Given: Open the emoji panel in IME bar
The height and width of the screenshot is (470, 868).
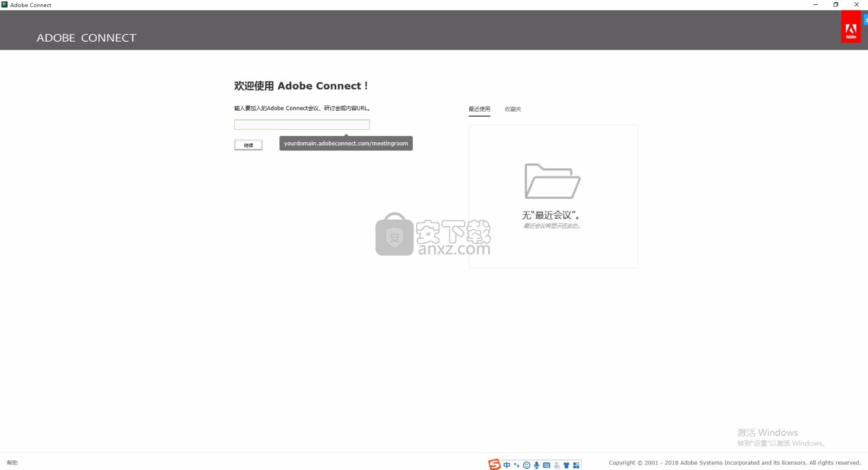Looking at the screenshot, I should 526,465.
